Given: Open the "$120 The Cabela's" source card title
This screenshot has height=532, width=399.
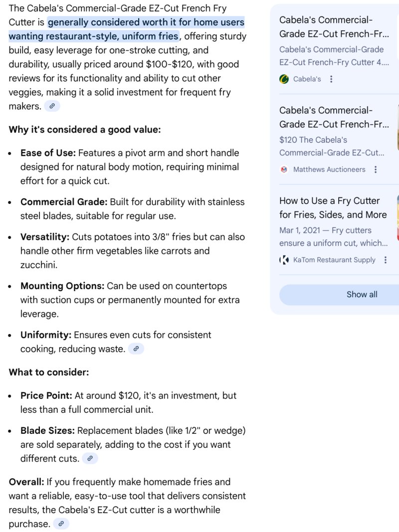Looking at the screenshot, I should [x=334, y=117].
